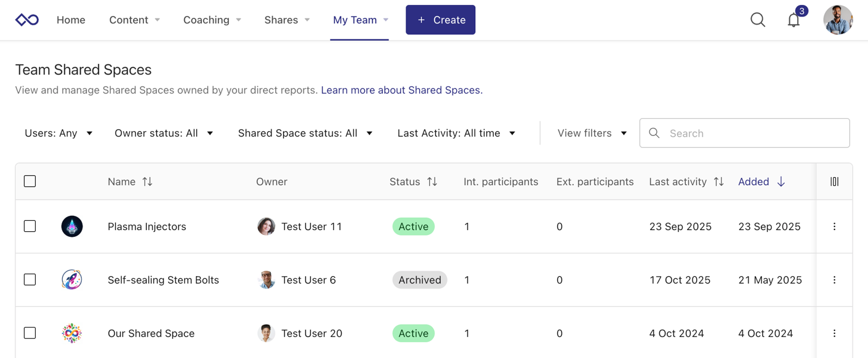868x358 pixels.
Task: Click the profile avatar in the top bar
Action: (x=838, y=20)
